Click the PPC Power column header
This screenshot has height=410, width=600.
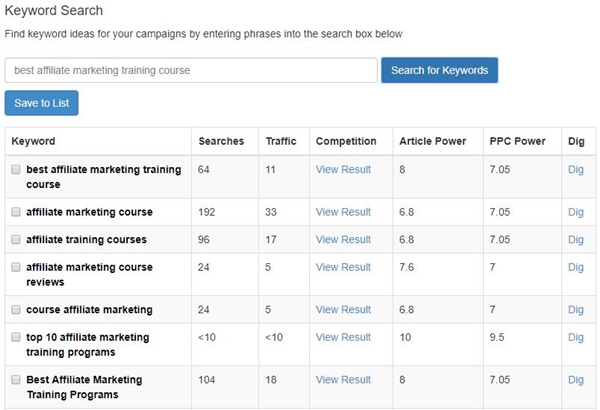(x=517, y=141)
